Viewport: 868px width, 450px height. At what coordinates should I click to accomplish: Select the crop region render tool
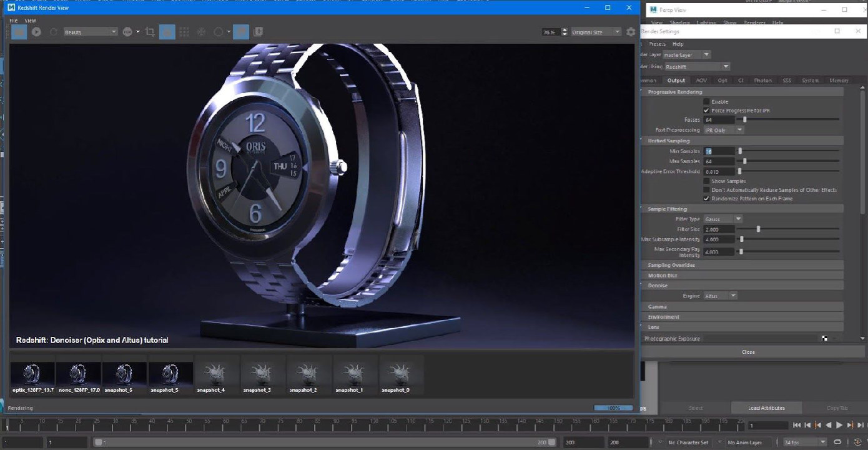(x=150, y=32)
